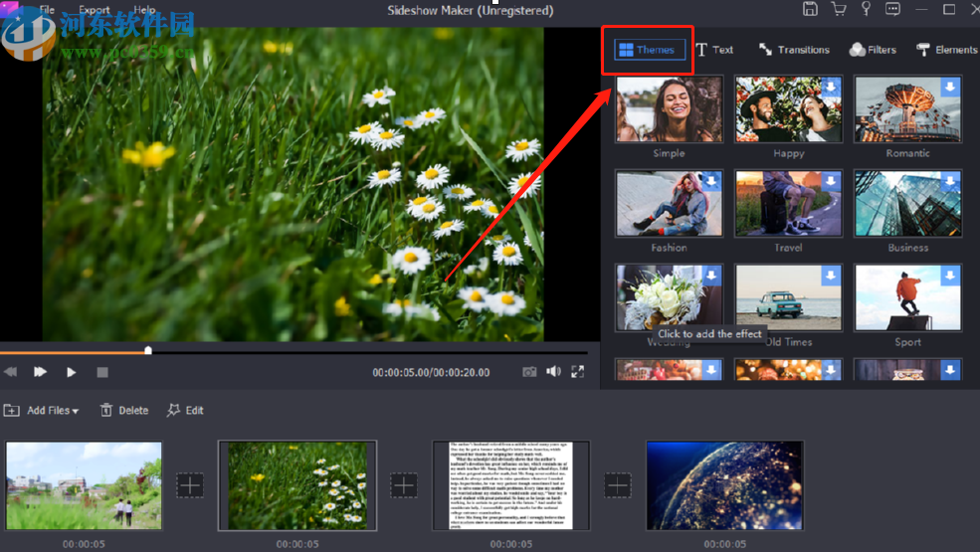Toggle fullscreen preview mode
This screenshot has width=980, height=552.
point(577,372)
